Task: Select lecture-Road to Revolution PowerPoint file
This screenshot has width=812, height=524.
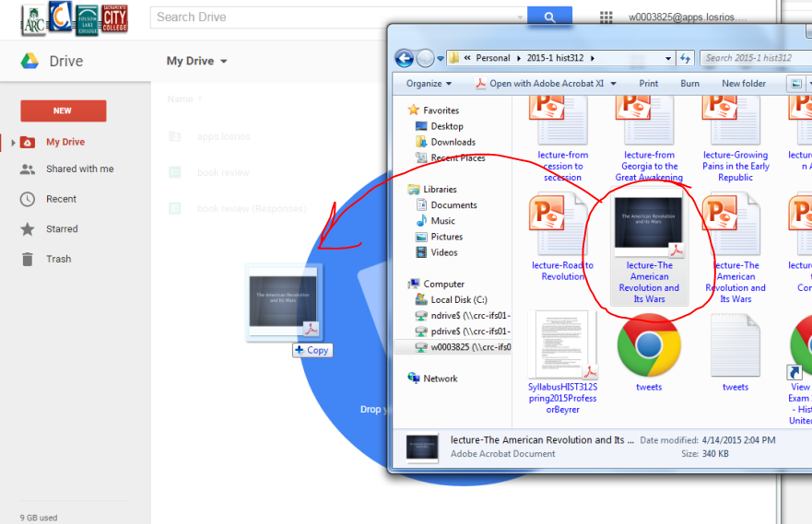Action: [x=562, y=238]
